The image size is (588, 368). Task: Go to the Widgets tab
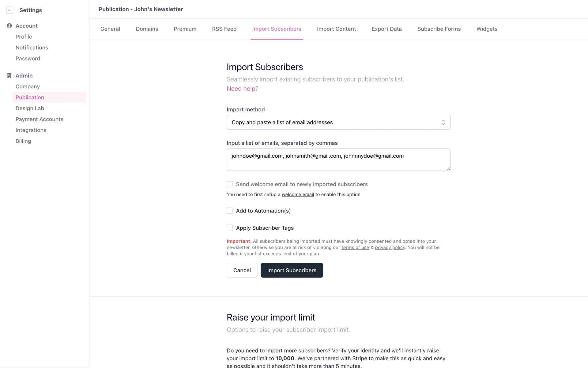(487, 29)
